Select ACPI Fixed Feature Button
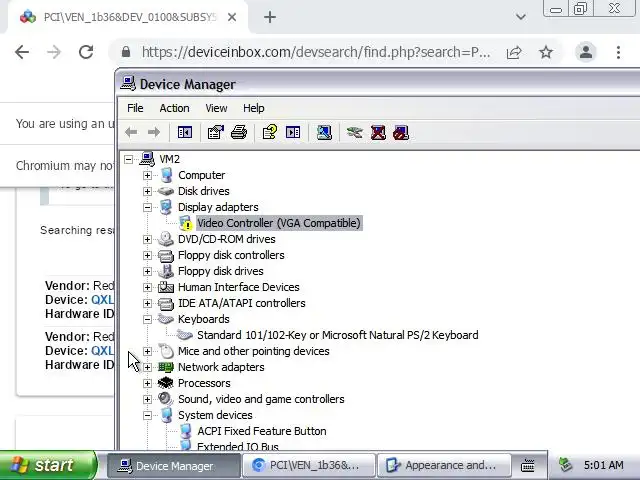This screenshot has width=640, height=480. [262, 431]
